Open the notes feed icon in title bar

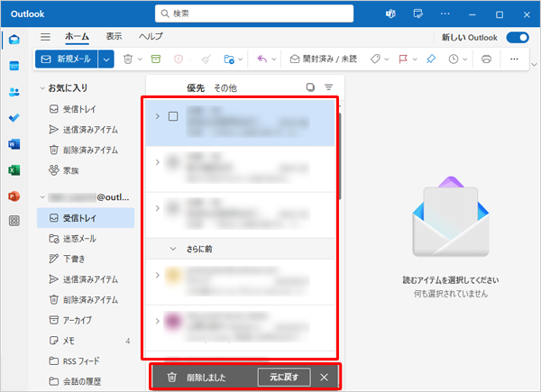pyautogui.click(x=417, y=14)
